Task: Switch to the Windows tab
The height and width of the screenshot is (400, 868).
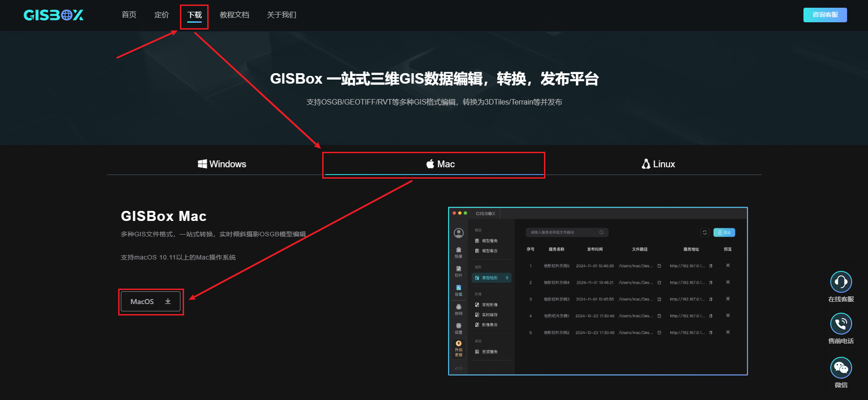Action: click(x=222, y=164)
